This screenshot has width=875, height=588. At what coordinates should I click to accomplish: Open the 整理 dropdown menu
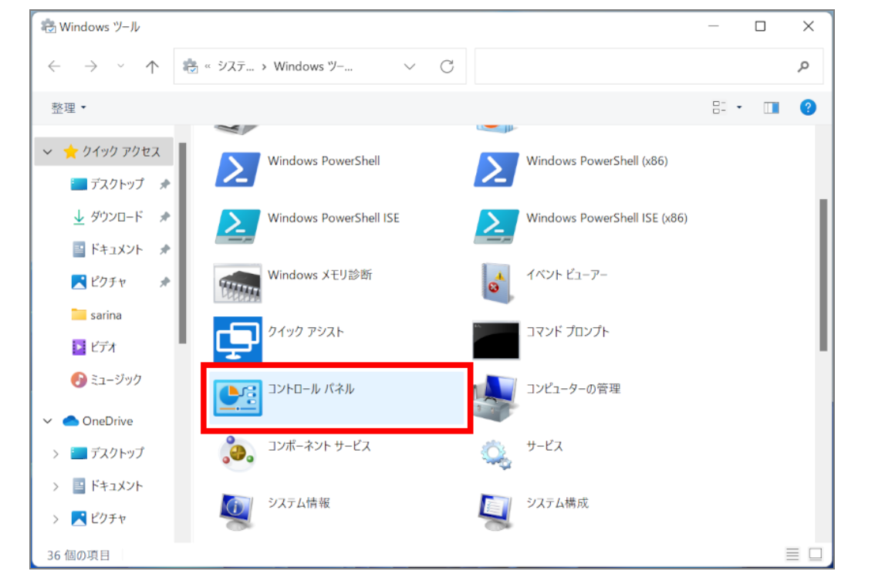click(x=69, y=108)
